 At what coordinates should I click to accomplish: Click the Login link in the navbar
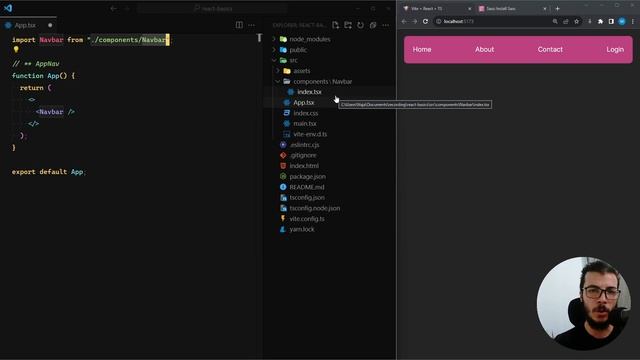coord(615,49)
